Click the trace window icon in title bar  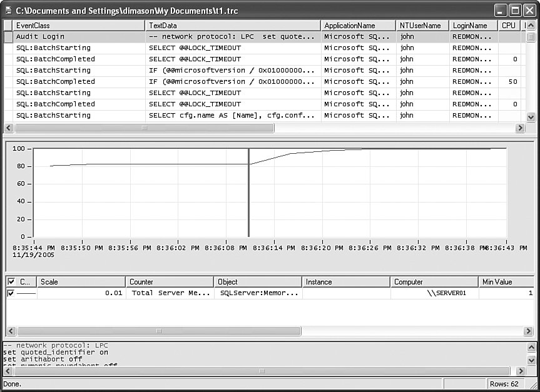point(9,11)
